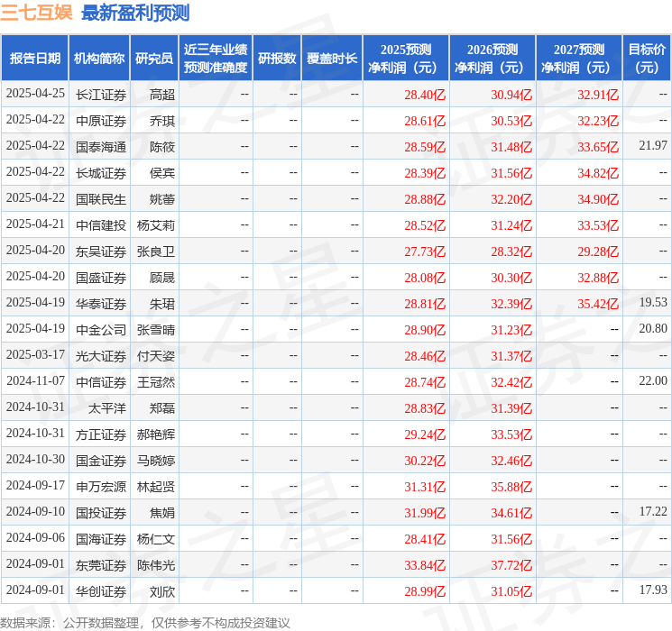
Task: Click analyst name 杨仁文
Action: [155, 539]
